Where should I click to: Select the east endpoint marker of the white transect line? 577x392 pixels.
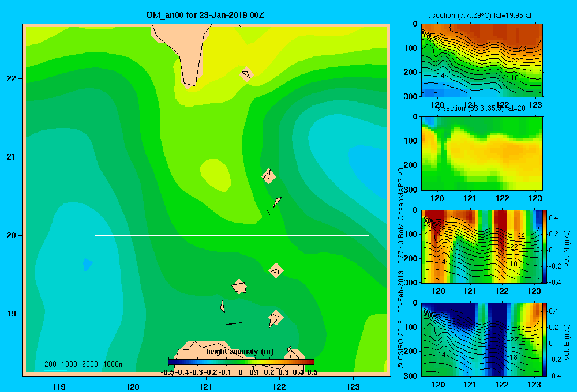coord(368,235)
